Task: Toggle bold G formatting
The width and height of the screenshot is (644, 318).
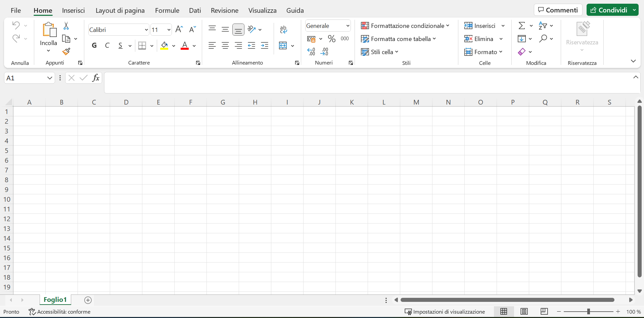Action: pyautogui.click(x=94, y=45)
